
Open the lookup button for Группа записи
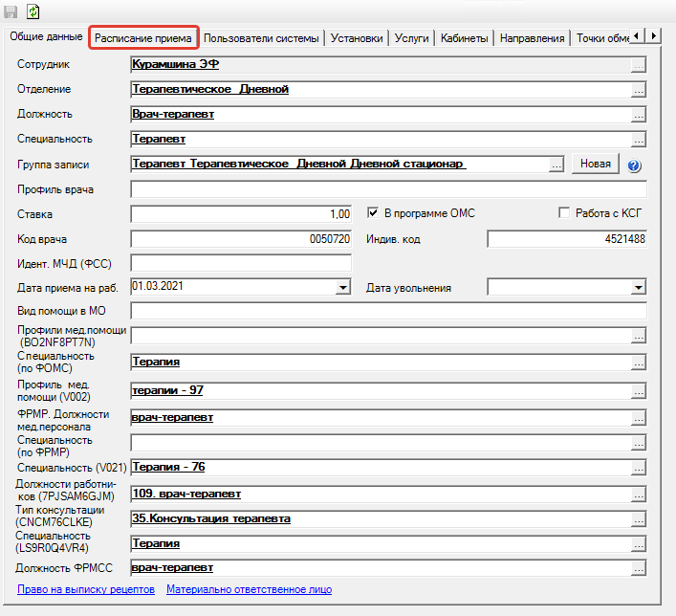tap(556, 165)
